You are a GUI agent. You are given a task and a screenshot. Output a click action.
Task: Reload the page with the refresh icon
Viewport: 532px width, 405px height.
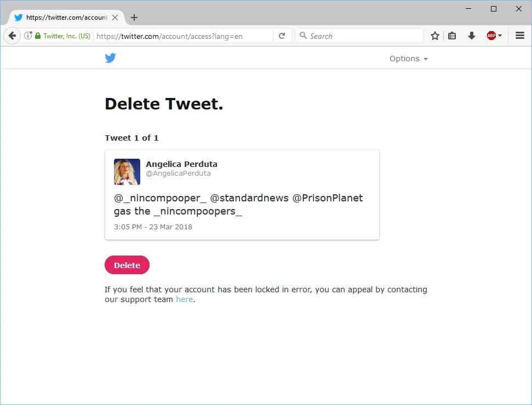coord(282,36)
